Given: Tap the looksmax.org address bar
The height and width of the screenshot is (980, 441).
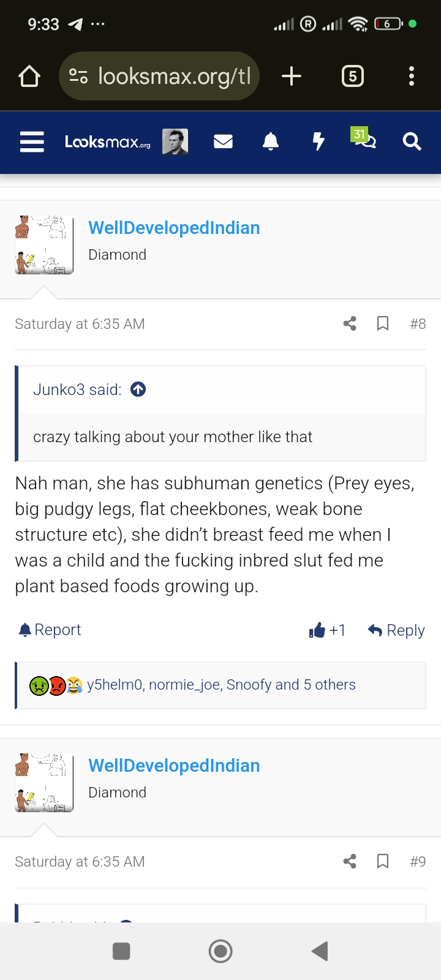Looking at the screenshot, I should click(x=159, y=77).
